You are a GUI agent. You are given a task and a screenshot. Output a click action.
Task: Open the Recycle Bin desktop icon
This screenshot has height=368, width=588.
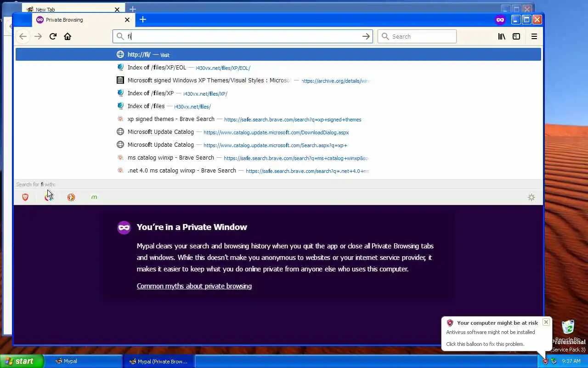[568, 331]
